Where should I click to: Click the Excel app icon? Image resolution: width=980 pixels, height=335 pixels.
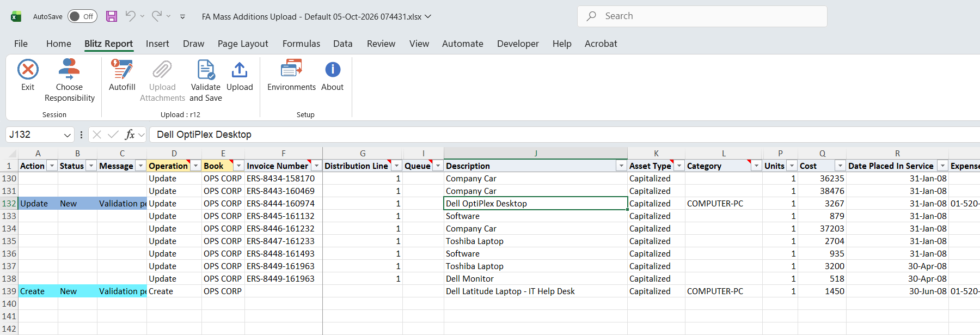pyautogui.click(x=16, y=16)
